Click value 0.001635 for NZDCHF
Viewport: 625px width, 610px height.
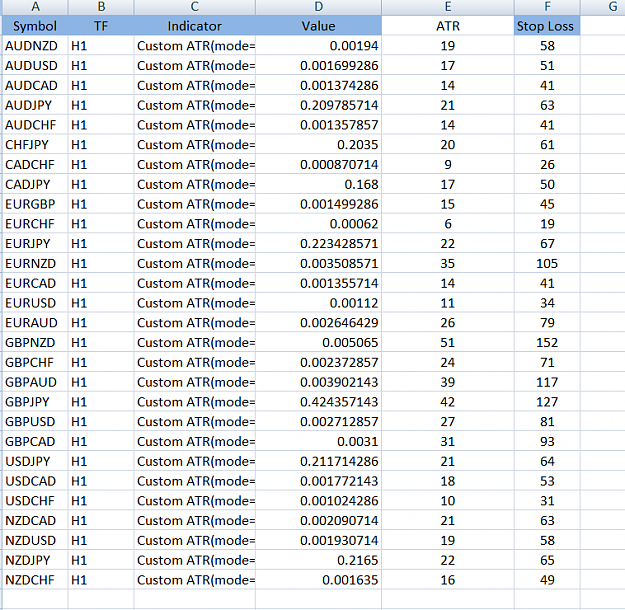click(x=318, y=580)
